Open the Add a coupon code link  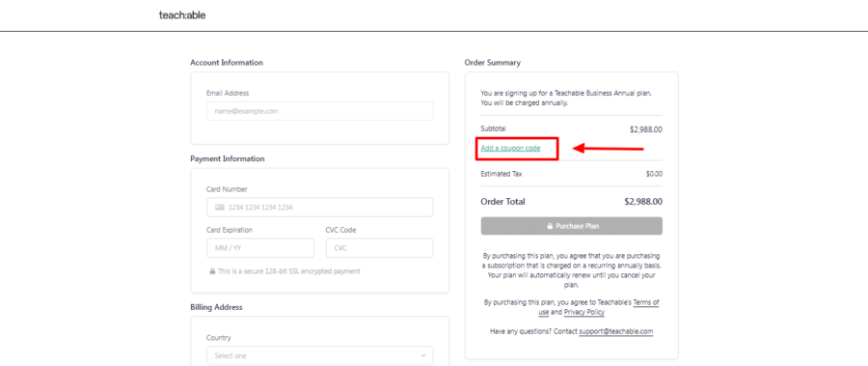tap(510, 148)
